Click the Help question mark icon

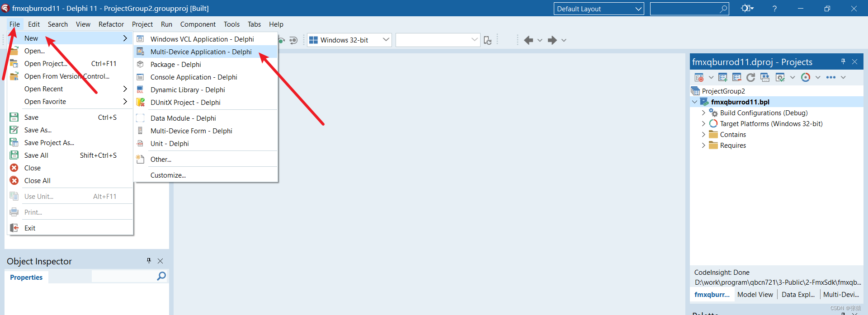pyautogui.click(x=774, y=9)
